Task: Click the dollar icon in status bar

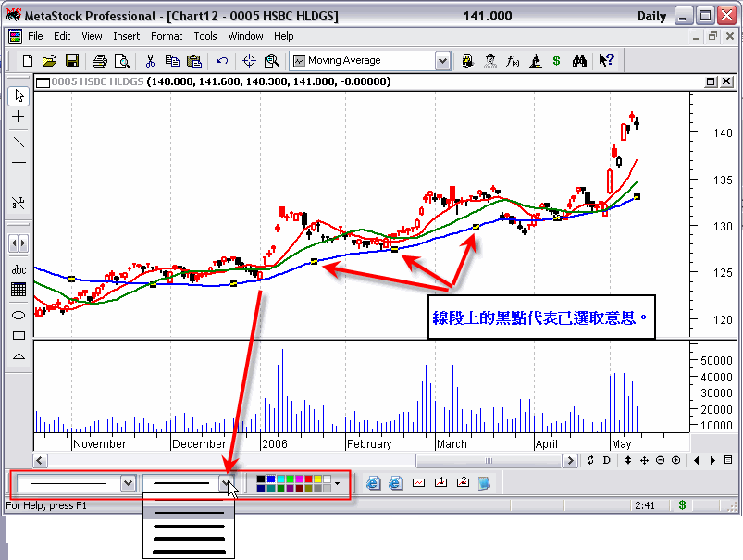Action: pyautogui.click(x=682, y=505)
